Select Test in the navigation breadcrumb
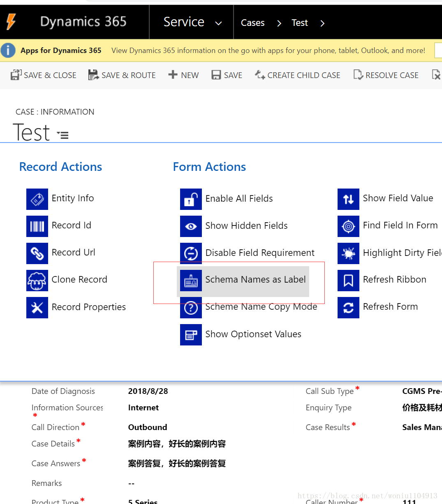This screenshot has height=504, width=442. (x=300, y=23)
